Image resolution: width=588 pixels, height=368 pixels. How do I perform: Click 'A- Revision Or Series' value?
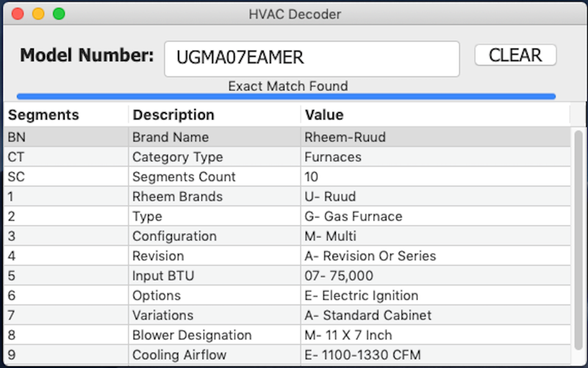coord(370,256)
